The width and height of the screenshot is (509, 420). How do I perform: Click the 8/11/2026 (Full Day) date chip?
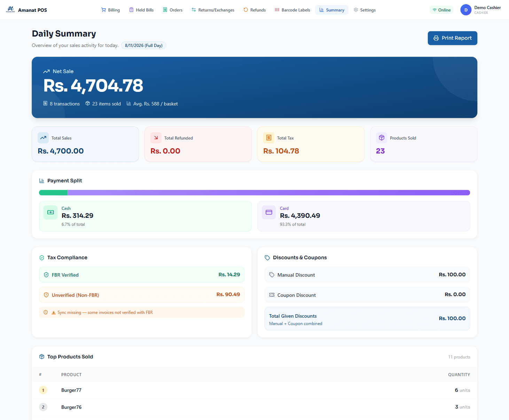tap(144, 46)
